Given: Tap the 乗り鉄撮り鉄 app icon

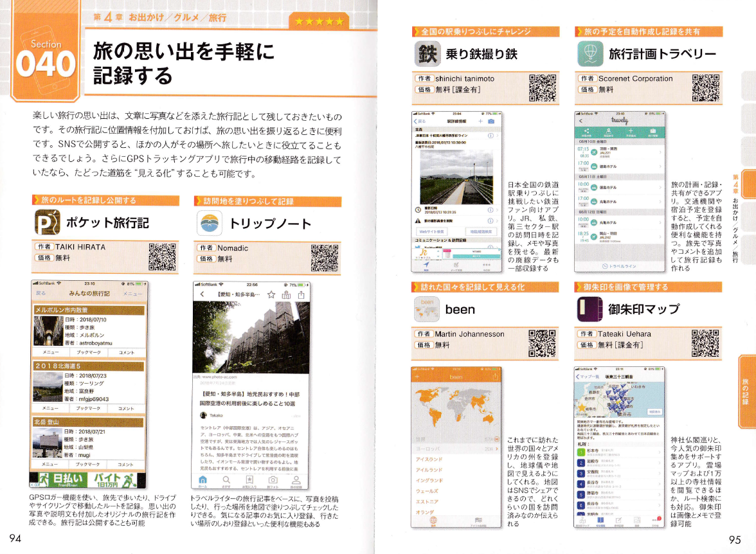Looking at the screenshot, I should [427, 54].
